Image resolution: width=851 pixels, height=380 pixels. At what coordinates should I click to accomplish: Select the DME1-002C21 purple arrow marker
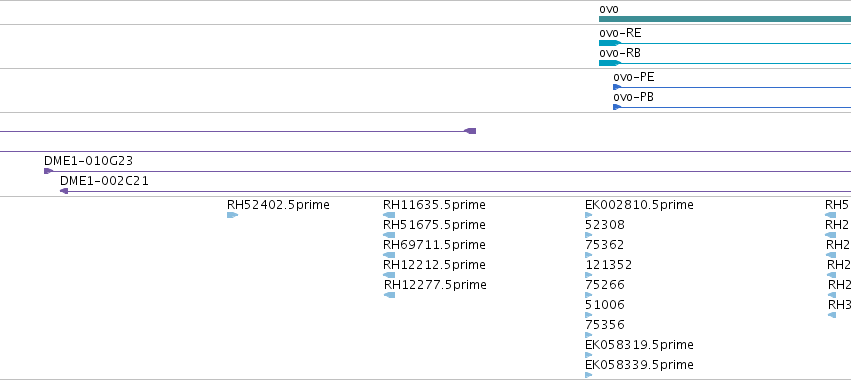tap(64, 191)
